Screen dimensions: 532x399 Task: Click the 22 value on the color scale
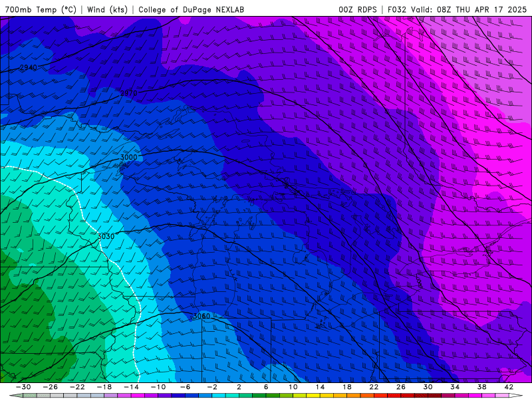pyautogui.click(x=374, y=387)
